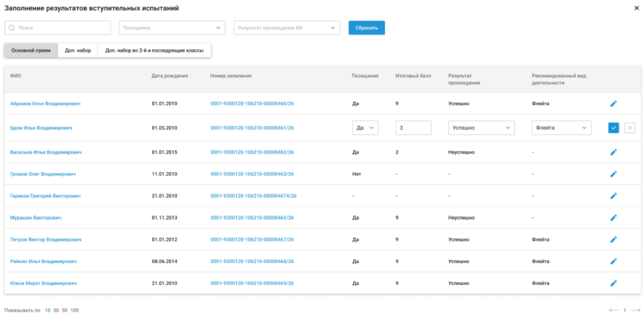Click edit pencil for Мурашин Викторович
The width and height of the screenshot is (644, 315).
coord(613,218)
